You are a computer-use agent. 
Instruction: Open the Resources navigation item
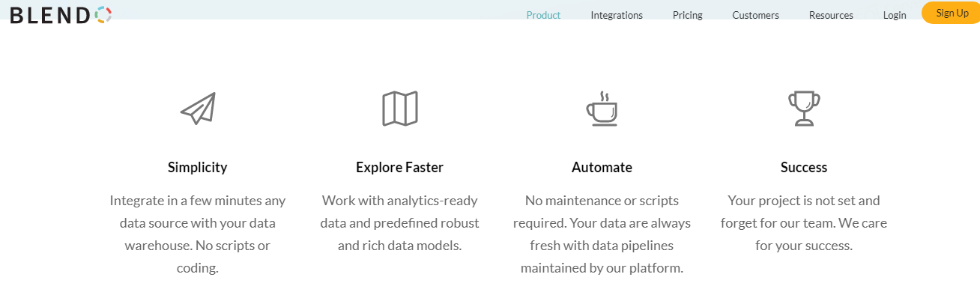click(x=831, y=15)
